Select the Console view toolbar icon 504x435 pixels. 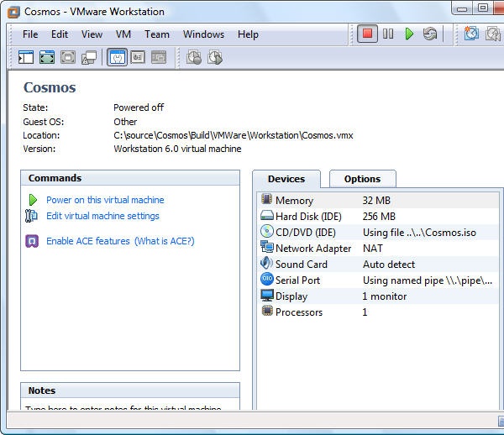click(x=138, y=57)
